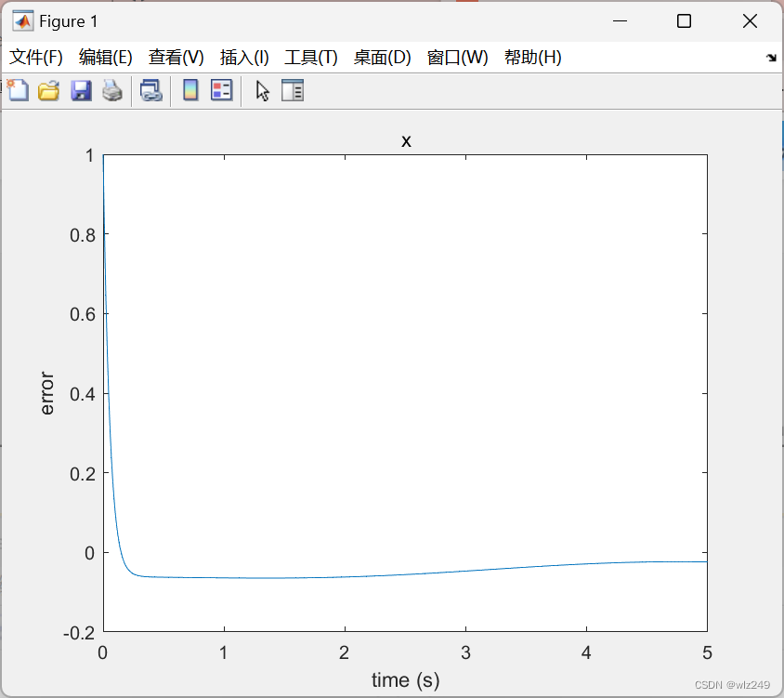Click the x-axis tick label 5
This screenshot has width=784, height=698.
coord(707,653)
